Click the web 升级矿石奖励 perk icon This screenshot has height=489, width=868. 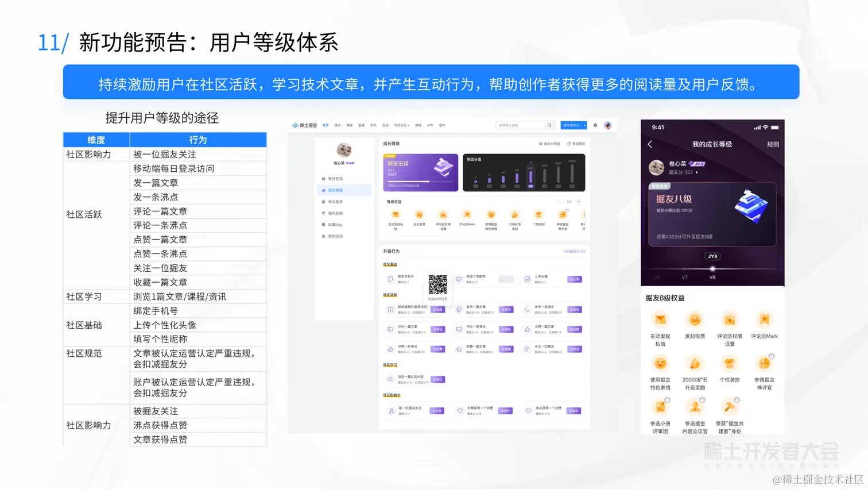[x=515, y=215]
